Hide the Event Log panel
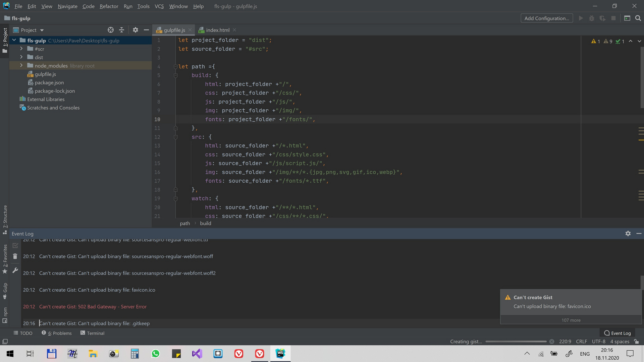This screenshot has width=644, height=362. (639, 234)
